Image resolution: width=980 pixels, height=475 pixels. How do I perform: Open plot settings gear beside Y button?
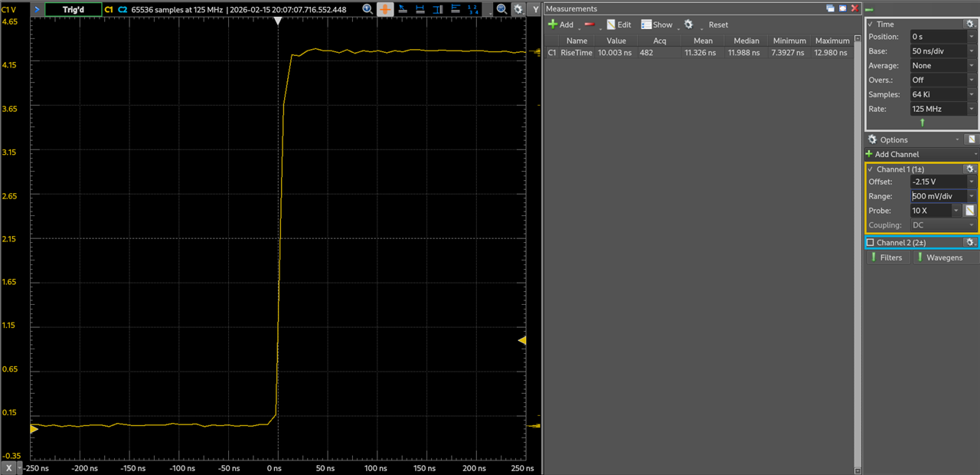click(x=518, y=9)
